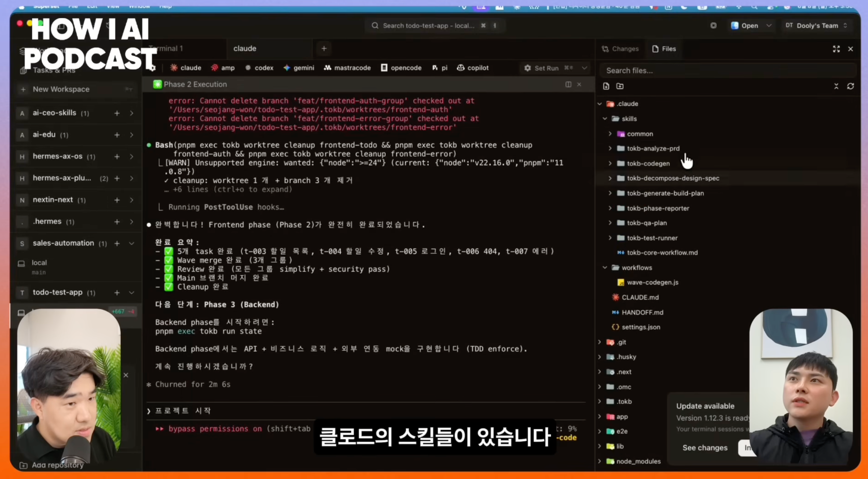868x479 pixels.
Task: Expand the .git folder
Action: (600, 342)
